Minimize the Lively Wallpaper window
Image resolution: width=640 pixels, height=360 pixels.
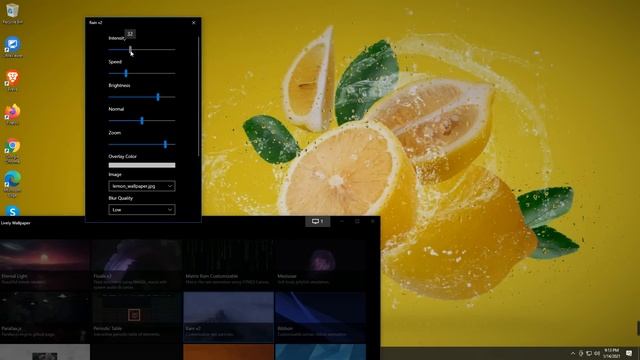click(342, 221)
